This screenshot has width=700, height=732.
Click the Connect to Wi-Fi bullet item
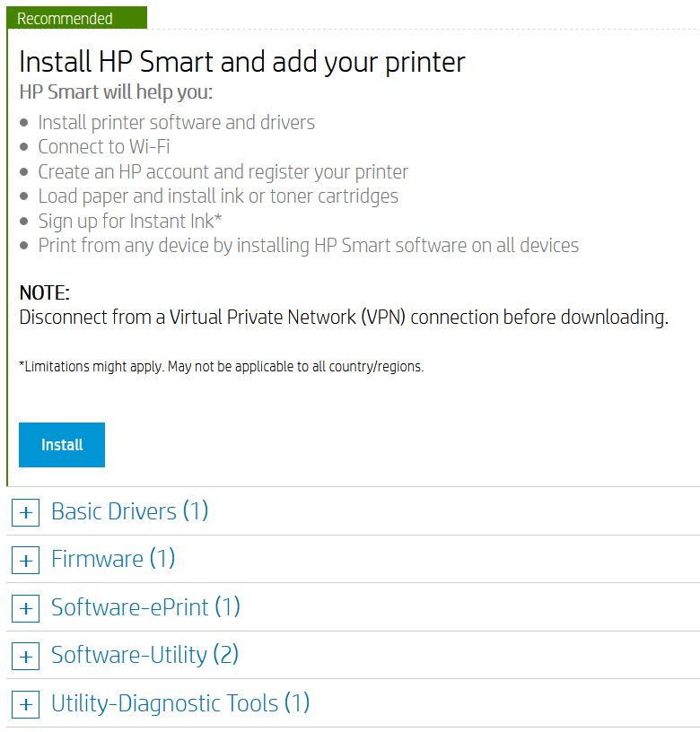103,146
